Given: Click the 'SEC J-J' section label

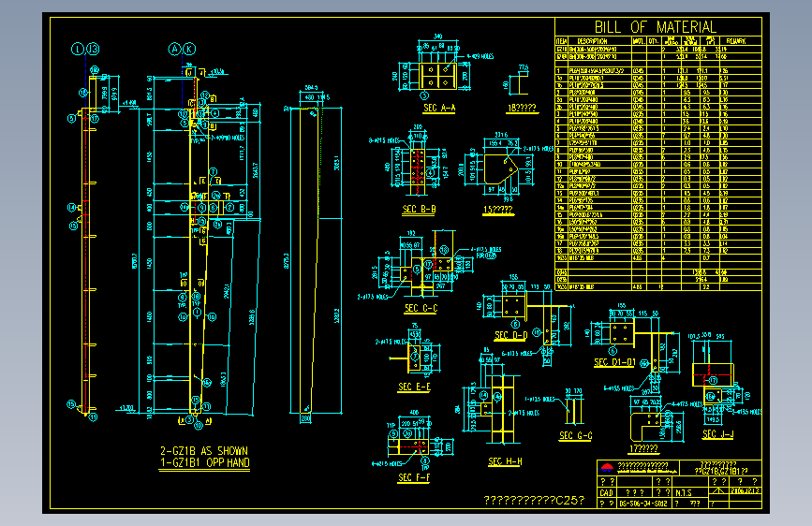Looking at the screenshot, I should pos(717,434).
